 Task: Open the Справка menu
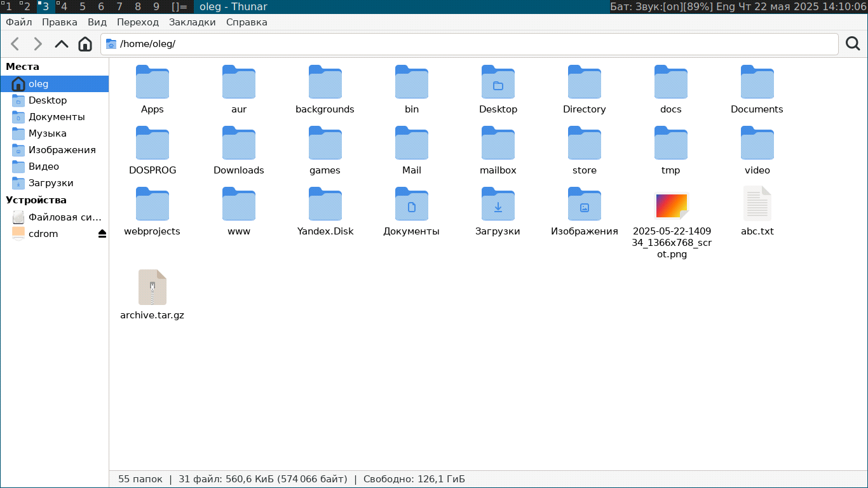pyautogui.click(x=247, y=22)
